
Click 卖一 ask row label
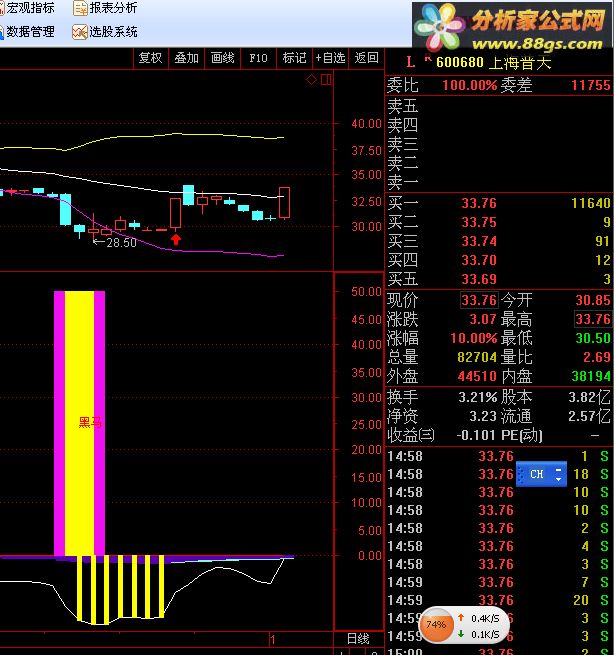coord(403,182)
